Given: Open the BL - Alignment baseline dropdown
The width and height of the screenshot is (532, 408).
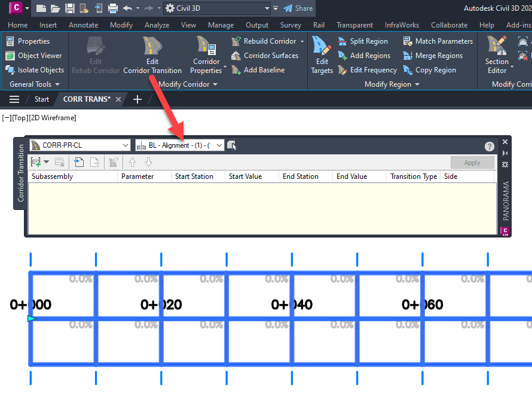Looking at the screenshot, I should 179,145.
